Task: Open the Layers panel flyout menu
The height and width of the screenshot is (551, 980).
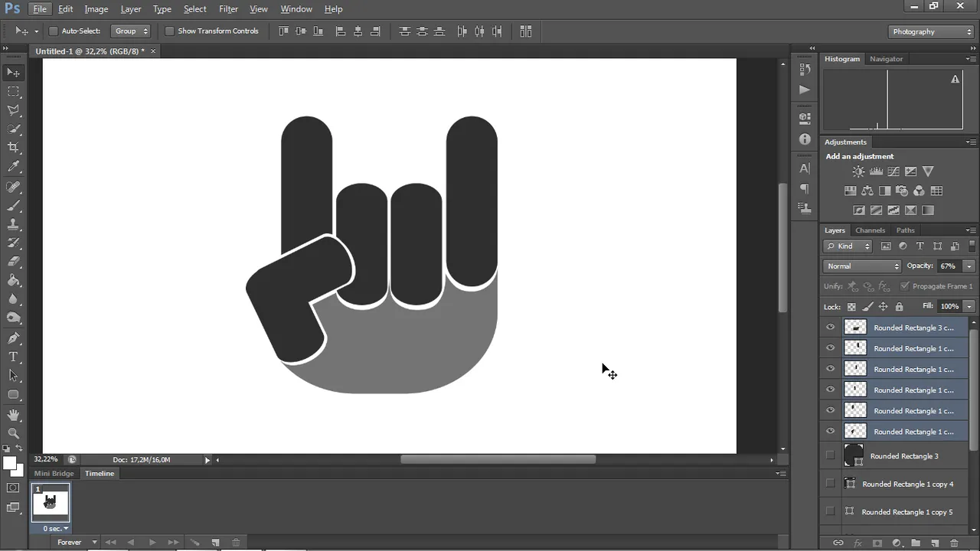Action: click(971, 230)
